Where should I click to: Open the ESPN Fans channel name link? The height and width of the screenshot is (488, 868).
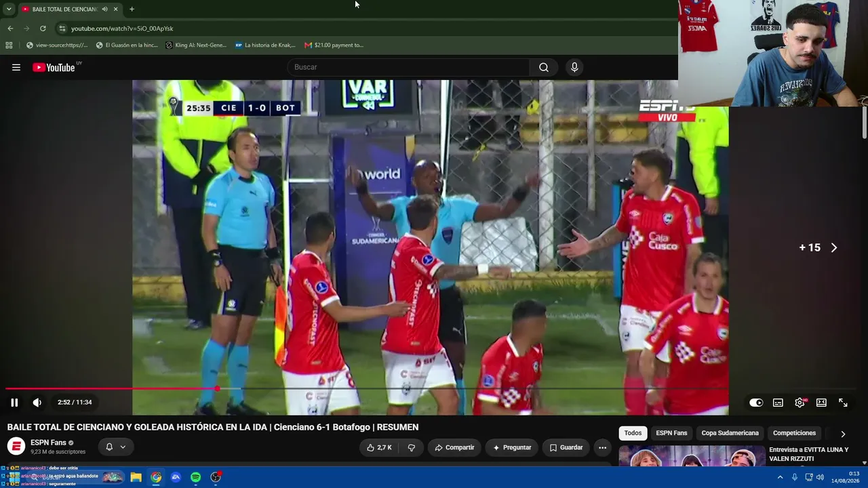click(48, 443)
